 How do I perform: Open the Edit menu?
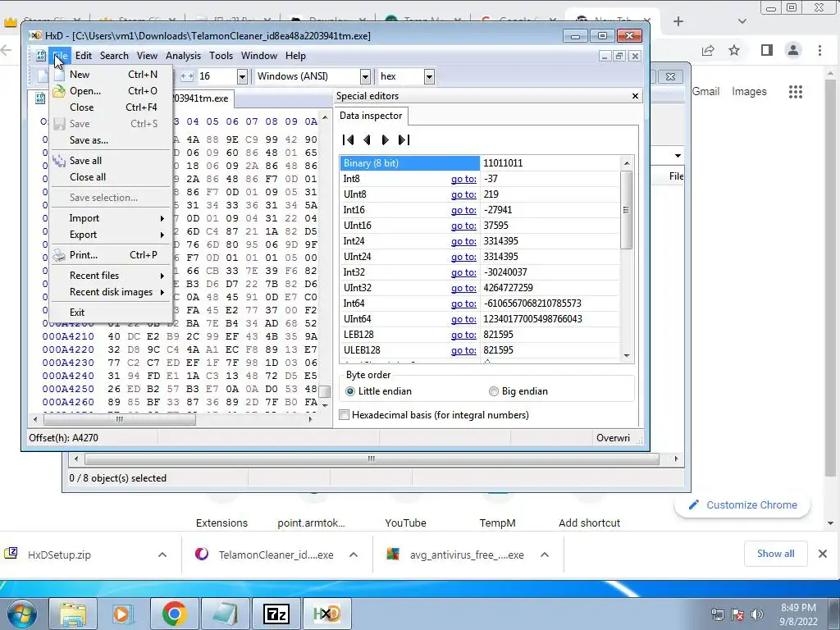click(83, 56)
